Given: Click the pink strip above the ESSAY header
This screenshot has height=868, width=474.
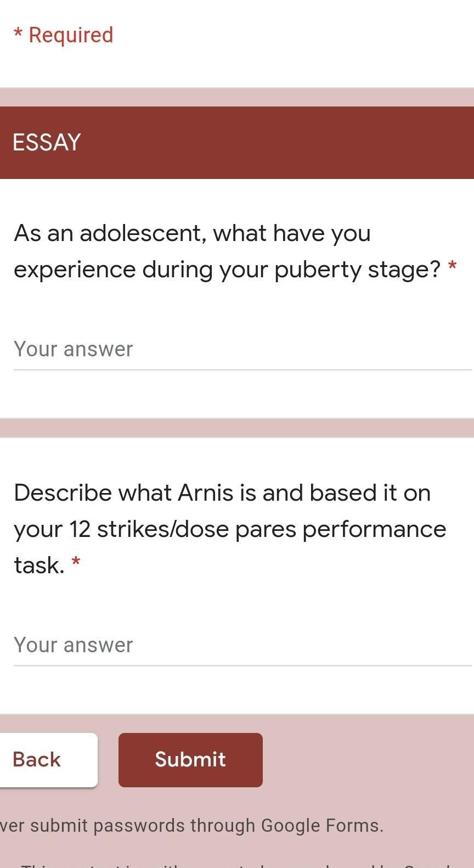Looking at the screenshot, I should click(x=236, y=97).
